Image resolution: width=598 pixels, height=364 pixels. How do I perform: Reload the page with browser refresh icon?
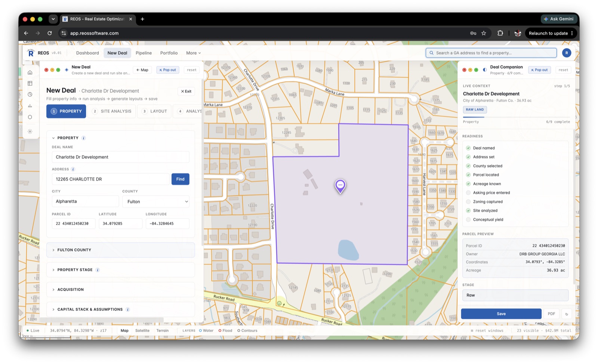point(49,33)
